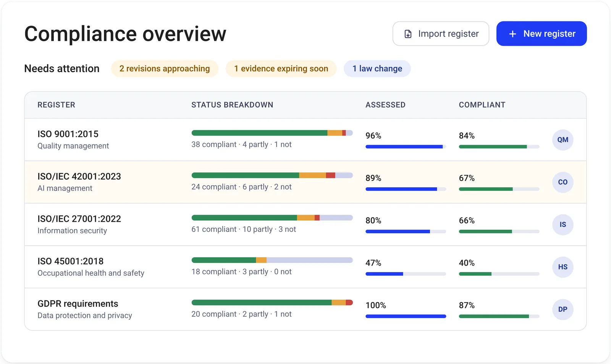
Task: Open the 2 revisions approaching chip
Action: tap(165, 69)
